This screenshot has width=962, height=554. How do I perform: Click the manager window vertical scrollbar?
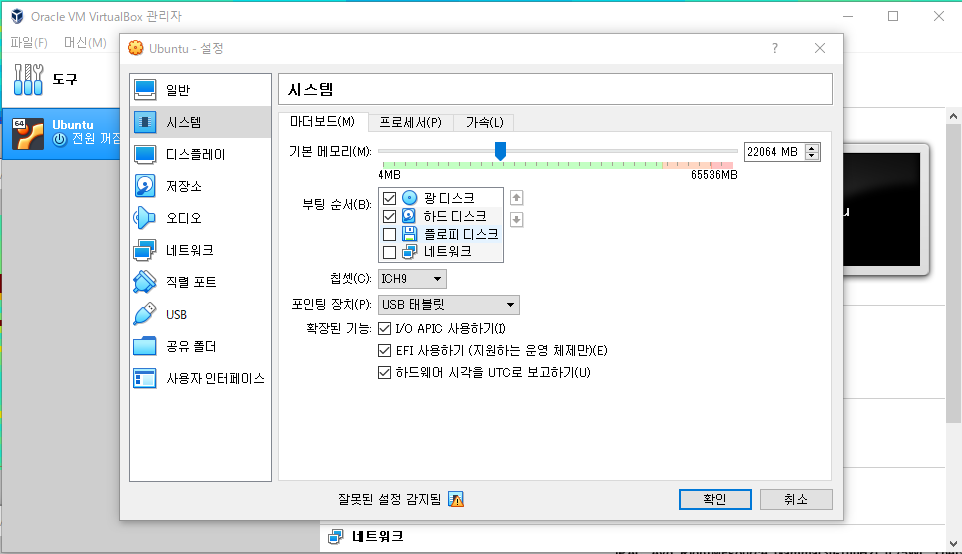point(953,273)
